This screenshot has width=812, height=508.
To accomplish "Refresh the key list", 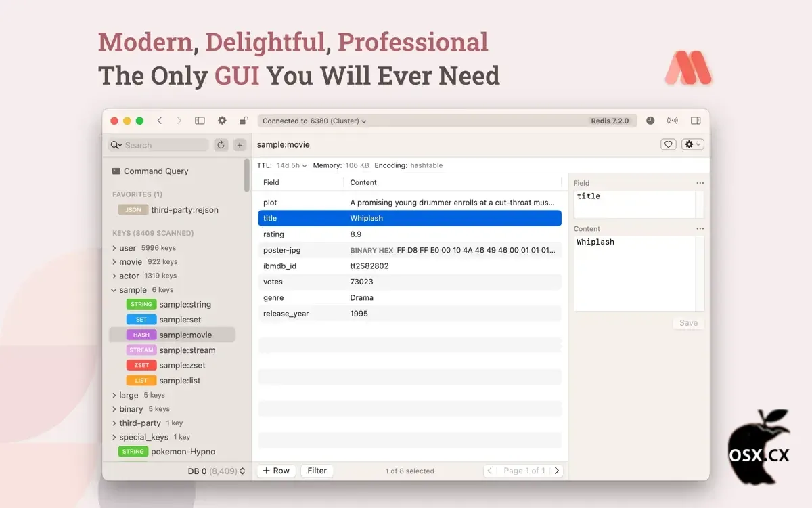I will click(221, 145).
